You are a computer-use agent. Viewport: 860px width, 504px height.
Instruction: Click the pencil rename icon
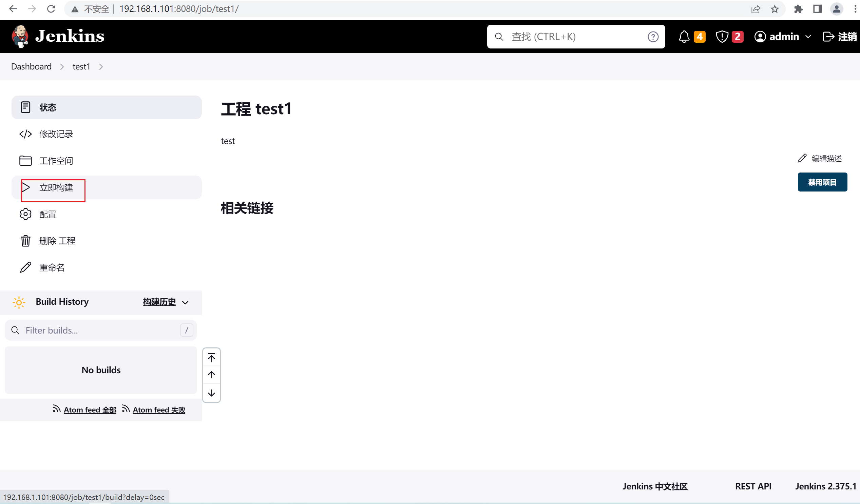[x=25, y=267]
